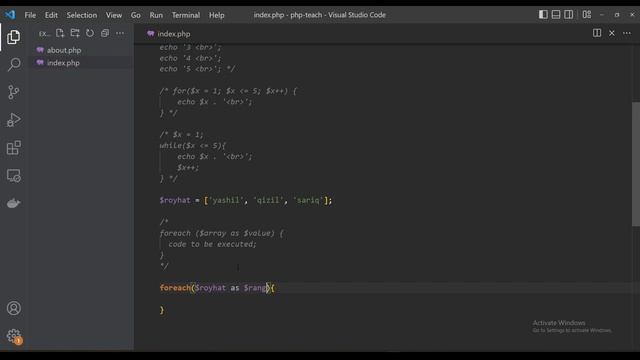
Task: Split the editor to the right
Action: 597,33
